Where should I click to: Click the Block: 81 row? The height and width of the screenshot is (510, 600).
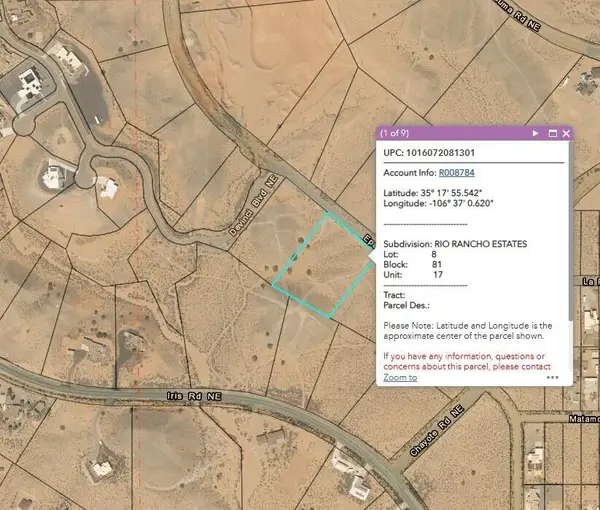[412, 264]
